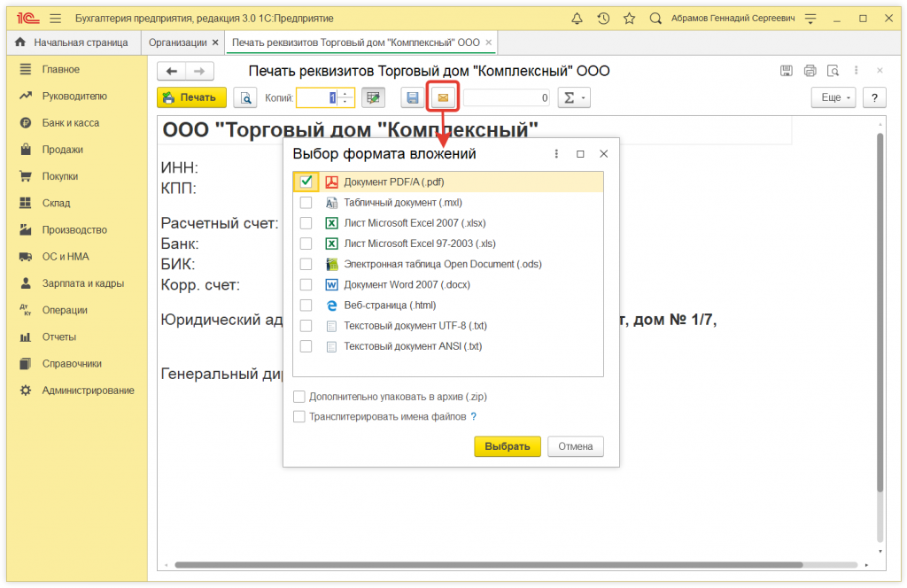The width and height of the screenshot is (907, 588).
Task: Click the Копий number input field
Action: tap(322, 97)
